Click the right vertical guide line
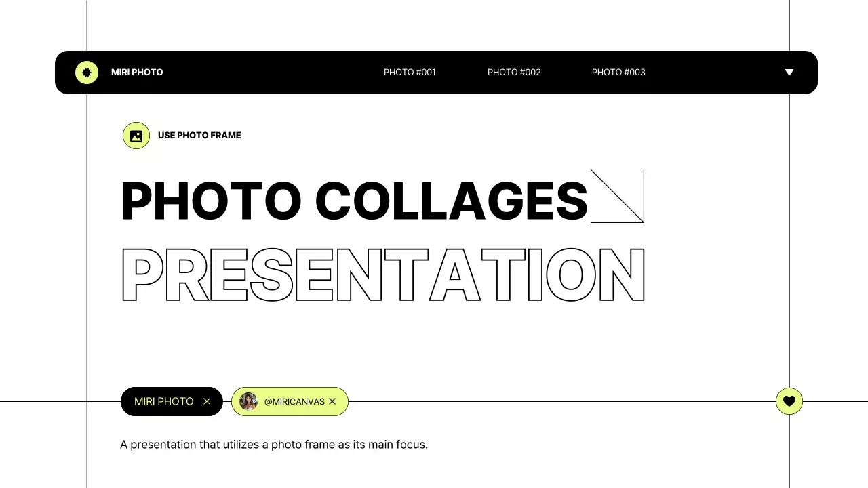Image resolution: width=868 pixels, height=488 pixels. point(790,271)
